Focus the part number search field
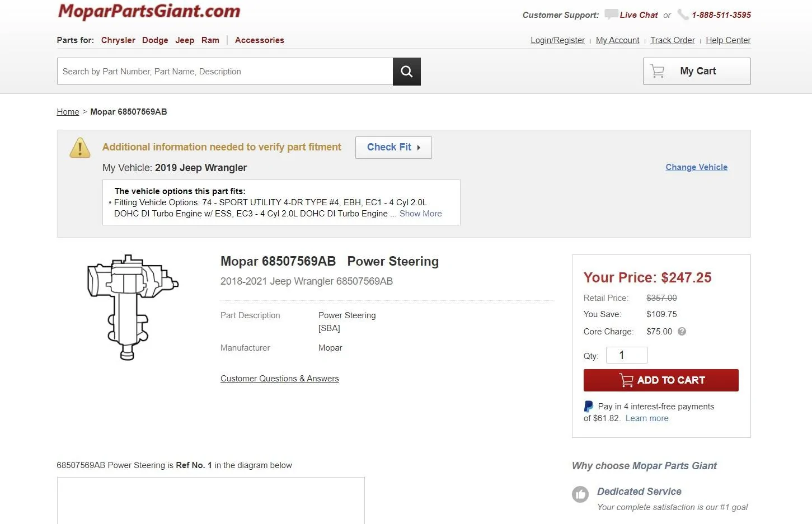 pyautogui.click(x=225, y=72)
